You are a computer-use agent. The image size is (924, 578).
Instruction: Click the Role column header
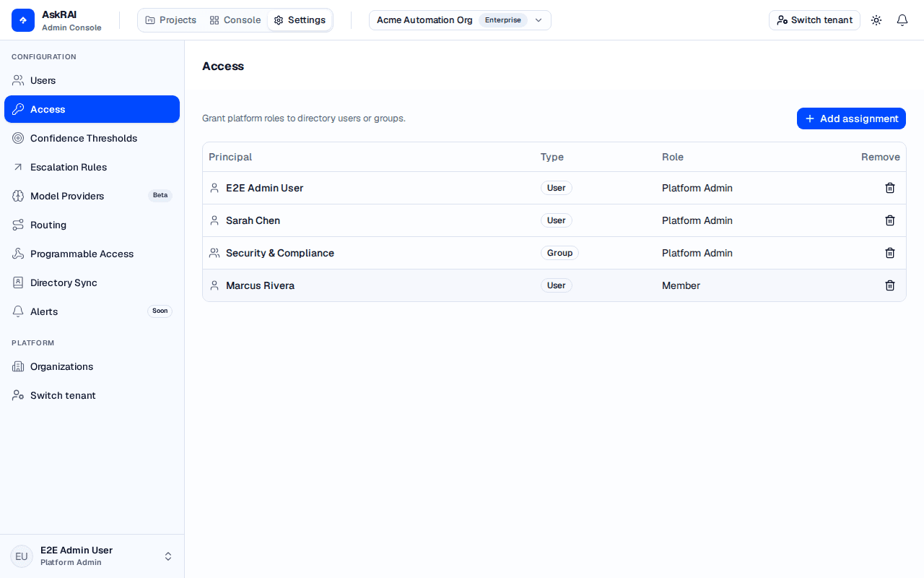click(x=673, y=157)
